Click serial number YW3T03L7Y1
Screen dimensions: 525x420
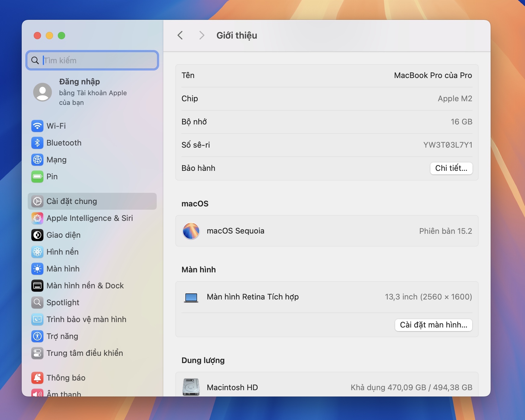(x=448, y=145)
